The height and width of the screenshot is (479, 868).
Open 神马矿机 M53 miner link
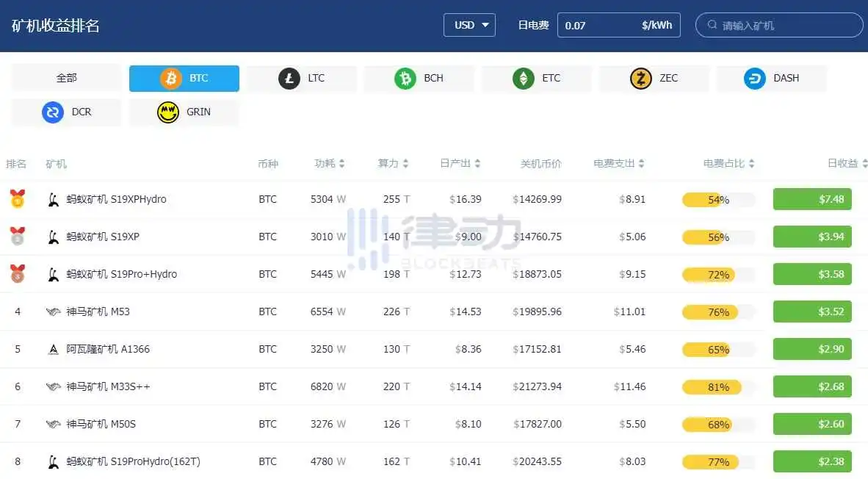[98, 311]
